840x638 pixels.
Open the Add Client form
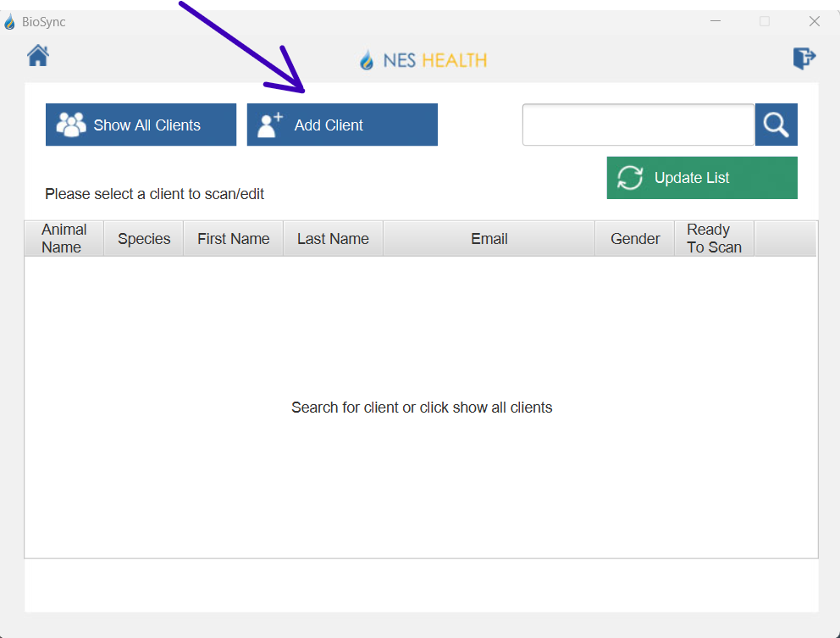point(342,125)
